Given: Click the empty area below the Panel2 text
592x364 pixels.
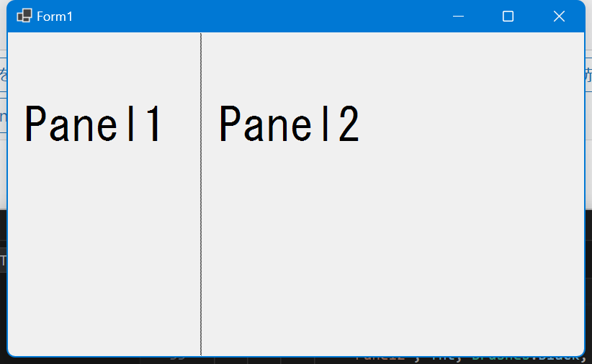Looking at the screenshot, I should [393, 249].
